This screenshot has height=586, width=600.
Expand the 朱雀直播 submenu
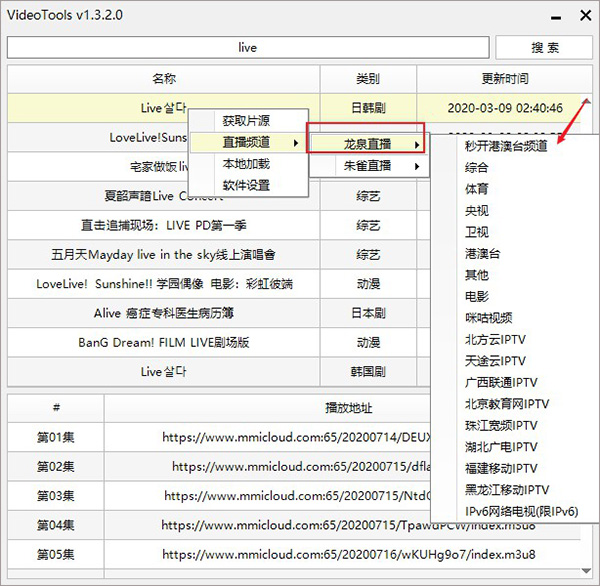tap(367, 165)
